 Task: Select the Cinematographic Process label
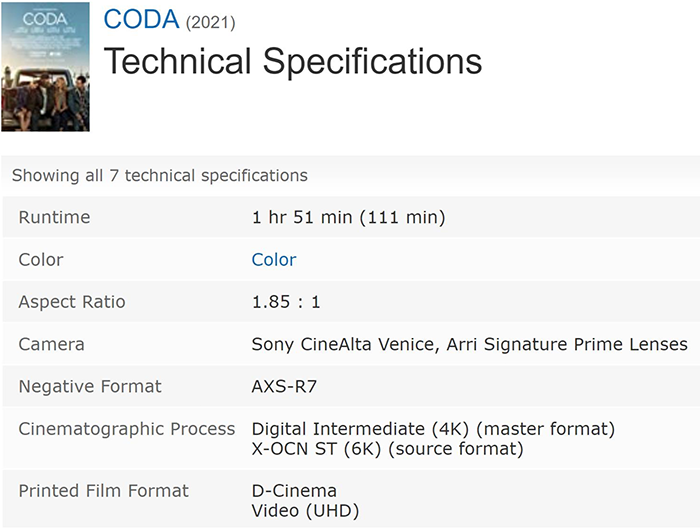[x=127, y=429]
